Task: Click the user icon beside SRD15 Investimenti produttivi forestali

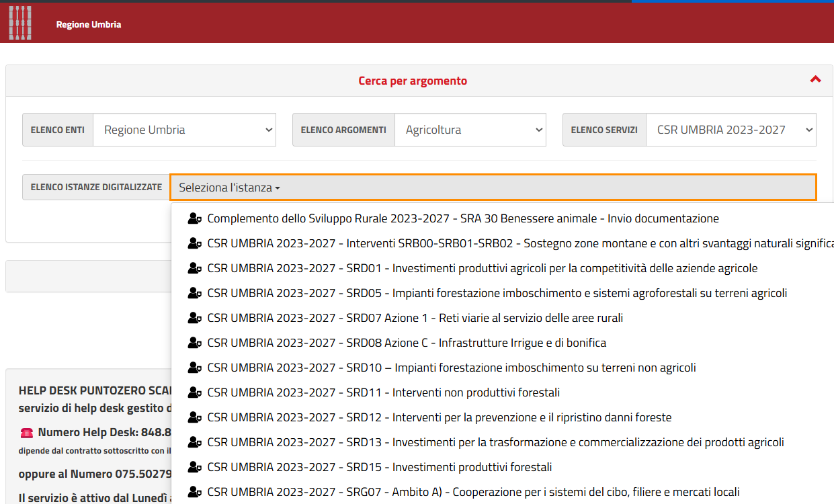Action: tap(195, 467)
